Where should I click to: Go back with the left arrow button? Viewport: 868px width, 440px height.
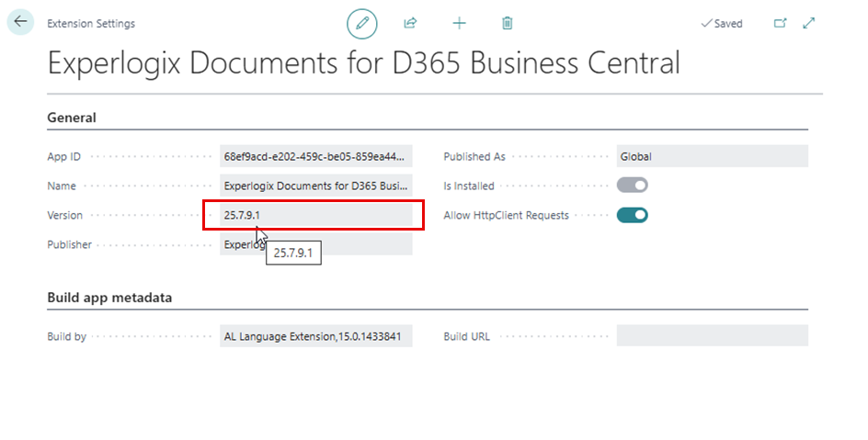point(20,22)
